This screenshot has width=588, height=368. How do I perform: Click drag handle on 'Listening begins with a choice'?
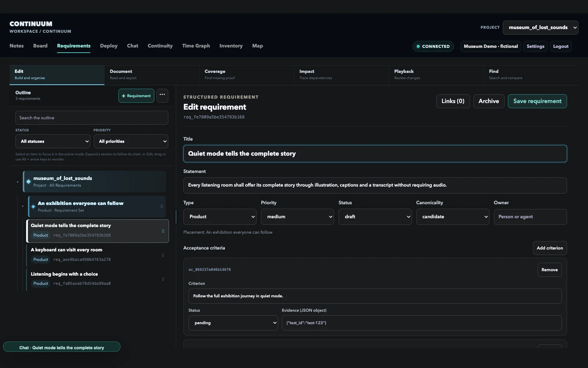coord(163,279)
